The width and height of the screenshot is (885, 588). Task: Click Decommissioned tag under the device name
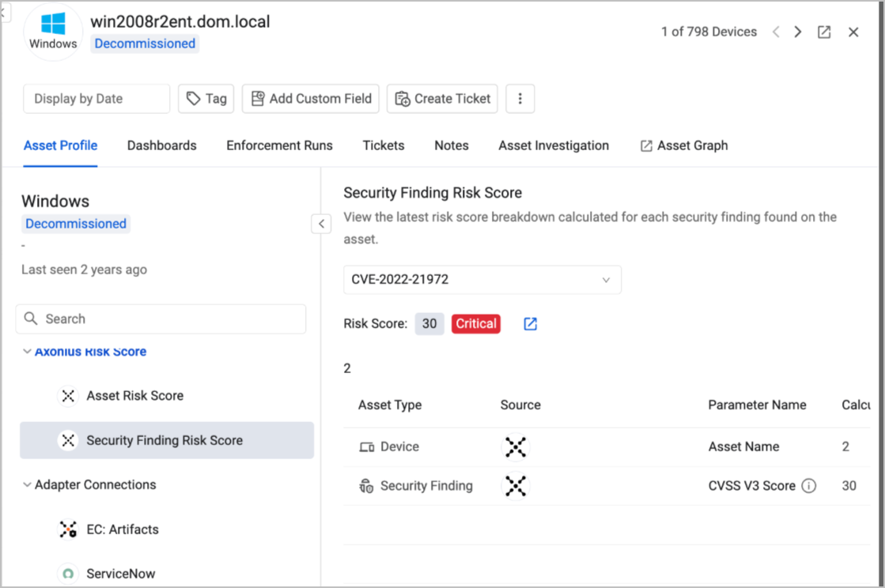tap(145, 43)
